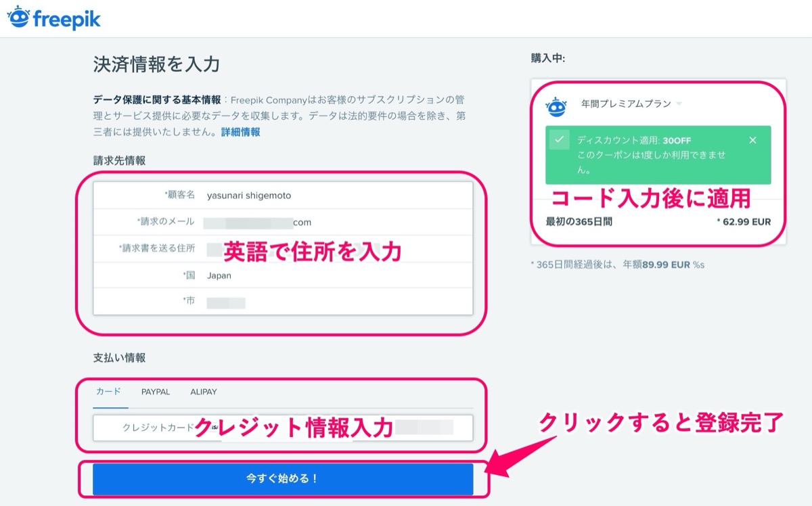
Task: Click the 請求書を送る住所 address field
Action: coord(283,248)
